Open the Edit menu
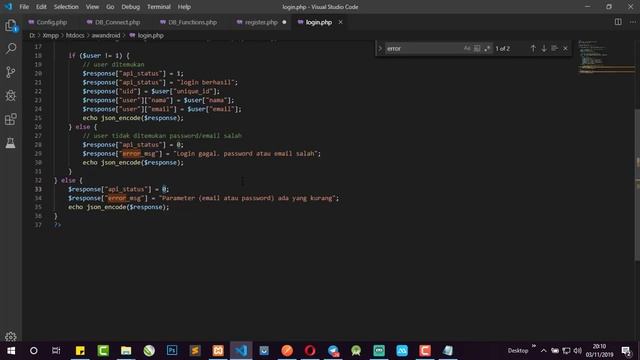The height and width of the screenshot is (360, 640). coord(41,7)
